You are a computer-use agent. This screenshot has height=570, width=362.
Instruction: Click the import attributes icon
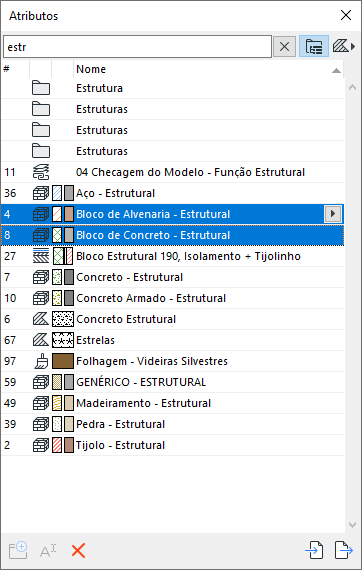tap(314, 550)
